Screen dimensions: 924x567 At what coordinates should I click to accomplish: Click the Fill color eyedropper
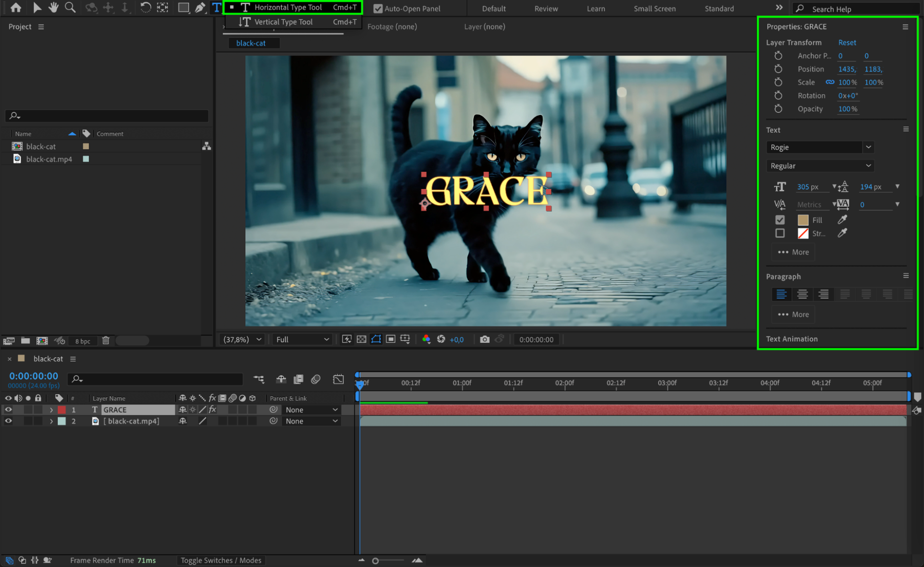point(842,220)
